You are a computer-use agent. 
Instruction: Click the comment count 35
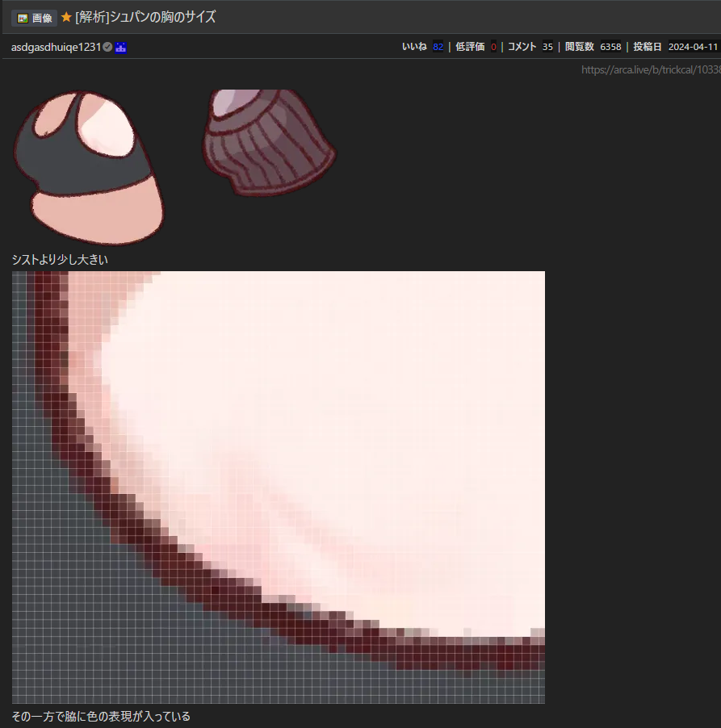tap(547, 47)
